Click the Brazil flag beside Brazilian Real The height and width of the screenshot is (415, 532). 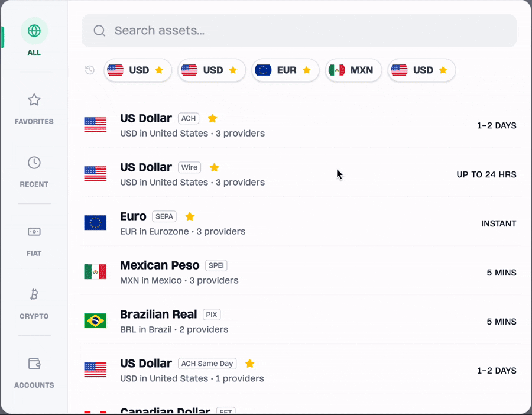tap(95, 321)
